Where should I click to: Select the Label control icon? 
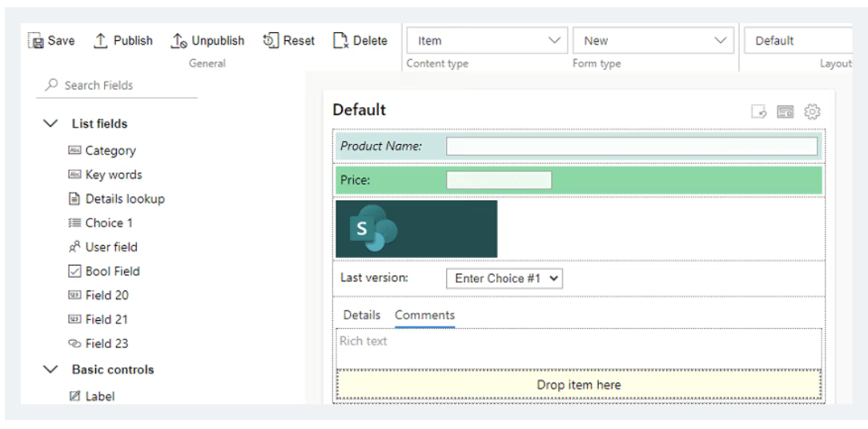74,396
